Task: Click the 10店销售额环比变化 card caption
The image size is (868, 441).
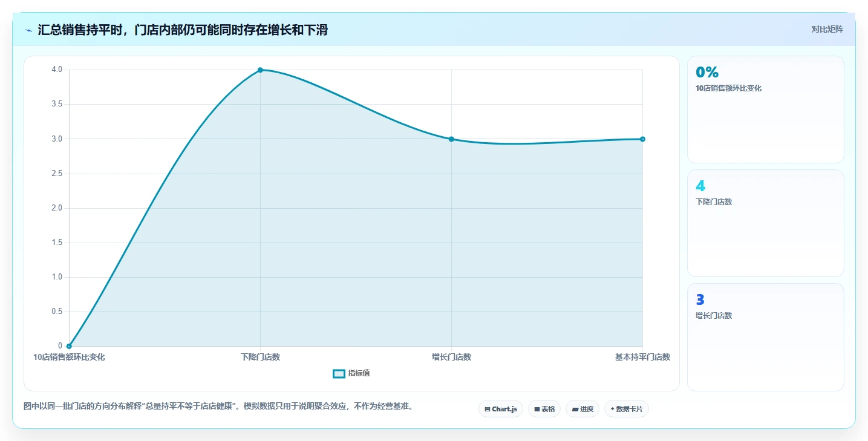Action: point(728,88)
